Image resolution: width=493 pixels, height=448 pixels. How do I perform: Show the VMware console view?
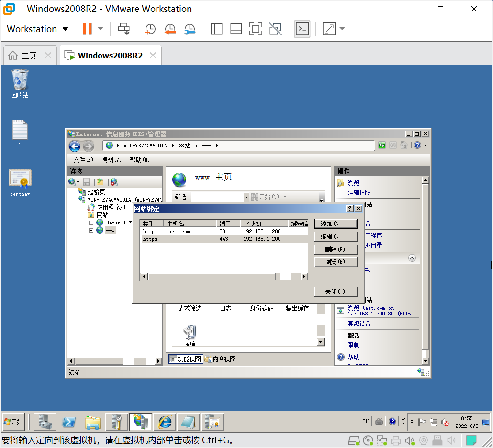302,29
